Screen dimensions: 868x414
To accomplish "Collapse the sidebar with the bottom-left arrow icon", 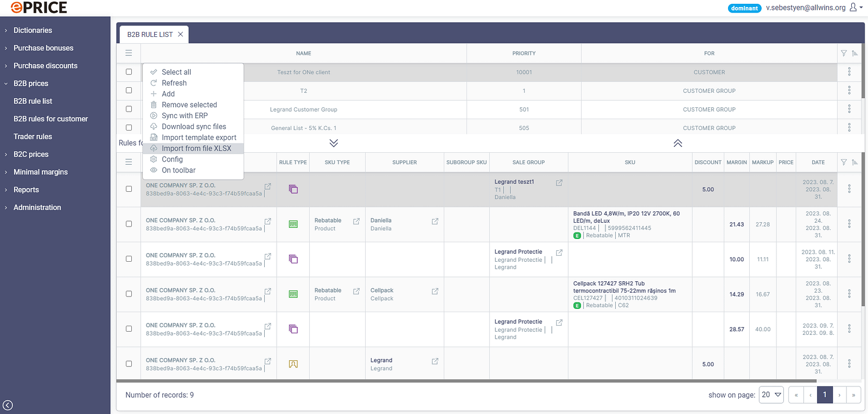I will pos(8,405).
